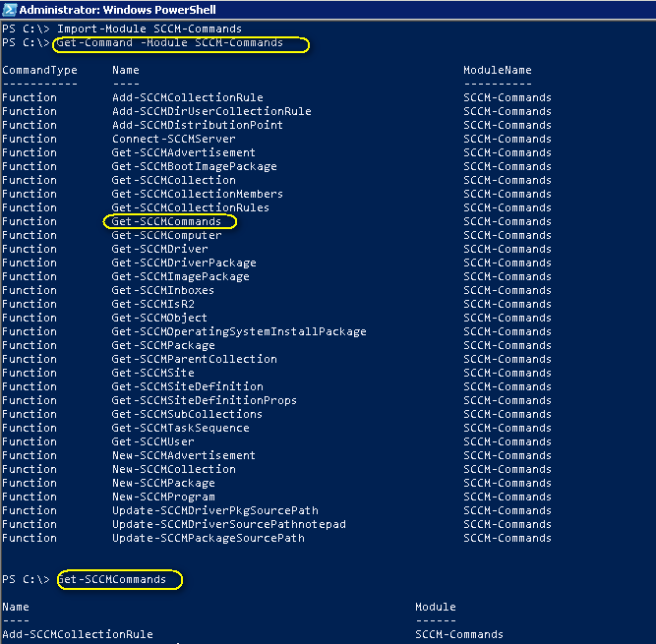Click Get-SCCMParentCollection entry
The image size is (656, 644).
[195, 360]
